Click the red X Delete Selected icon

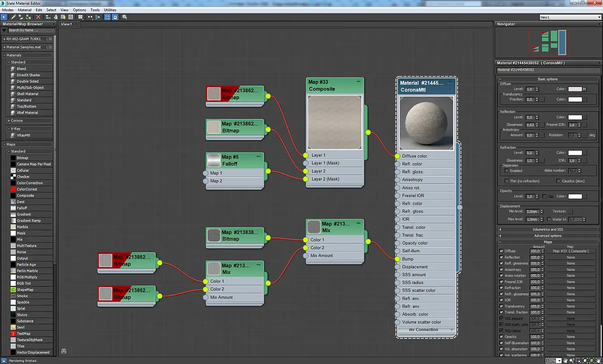[38, 17]
